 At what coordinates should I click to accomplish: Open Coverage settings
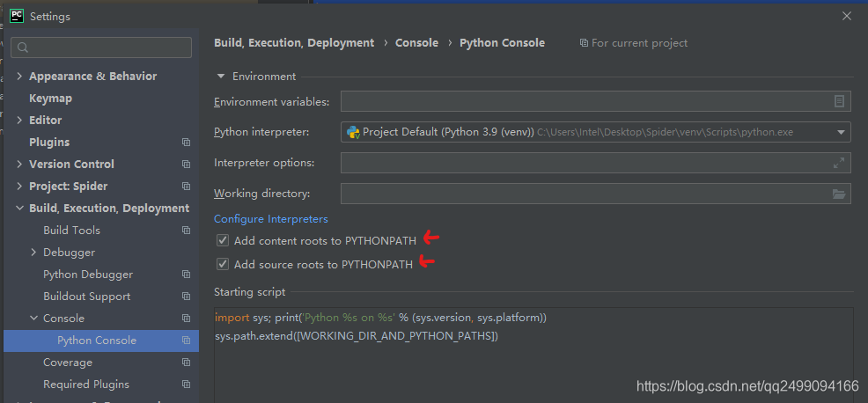(68, 362)
